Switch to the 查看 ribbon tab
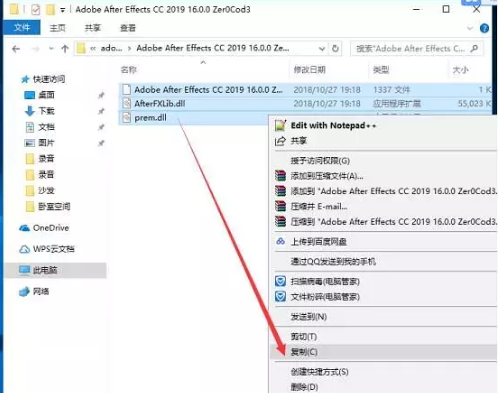 [x=128, y=28]
